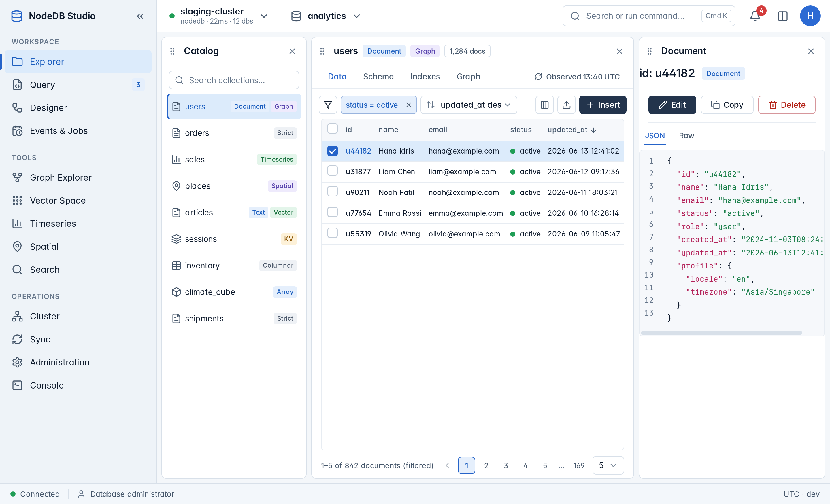
Task: Expand the staging-cluster selector
Action: click(x=218, y=16)
